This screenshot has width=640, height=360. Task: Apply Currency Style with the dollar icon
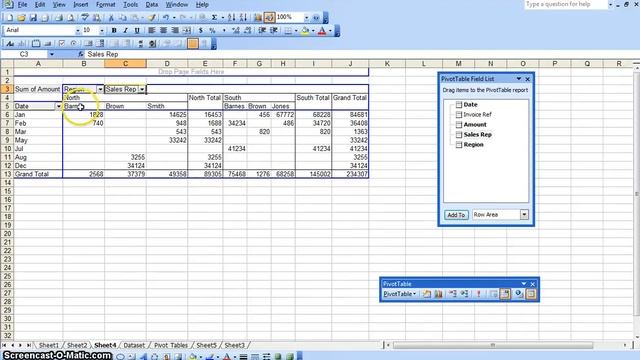click(x=200, y=31)
